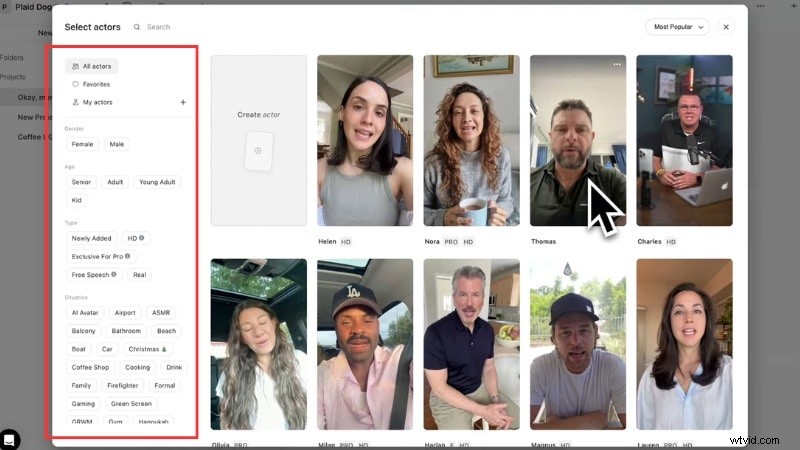Filter by Family situation
Image resolution: width=800 pixels, height=450 pixels.
(81, 386)
